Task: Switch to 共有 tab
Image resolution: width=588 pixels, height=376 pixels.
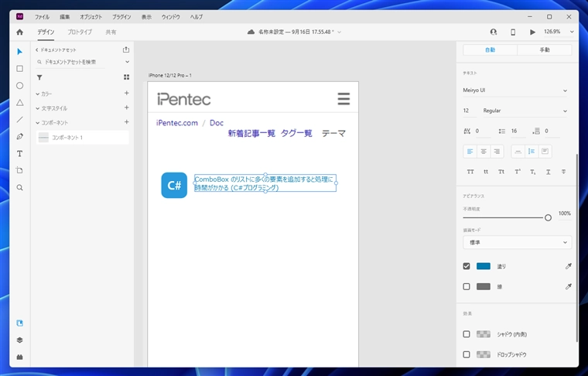Action: tap(111, 32)
